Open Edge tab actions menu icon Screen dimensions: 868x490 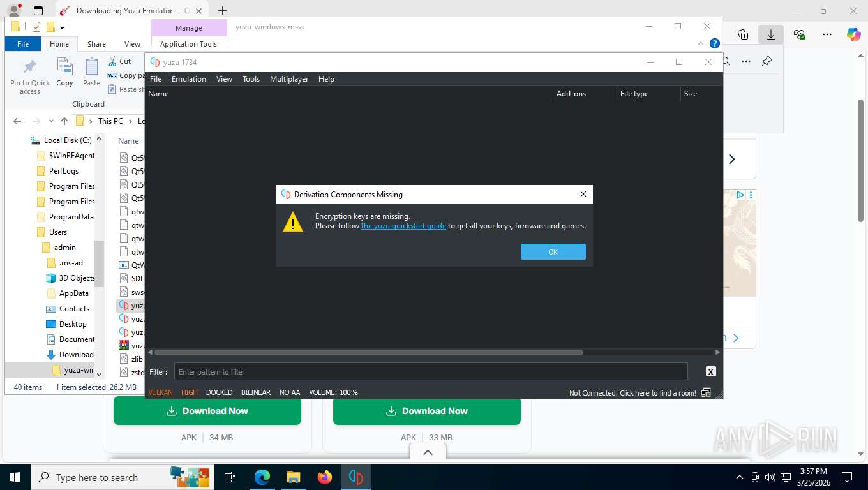pos(38,11)
